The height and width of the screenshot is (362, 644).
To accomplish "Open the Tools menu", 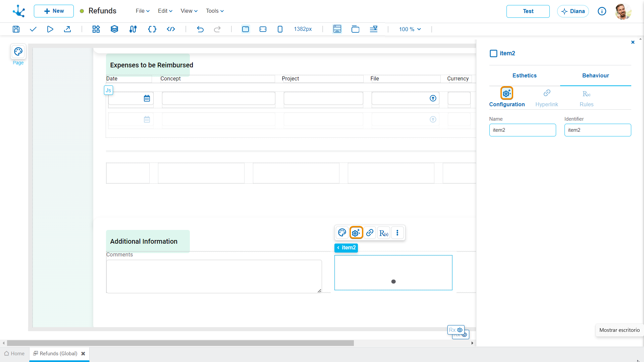I will [x=215, y=11].
